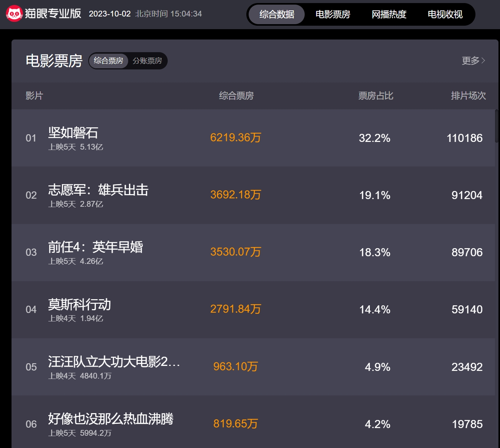Viewport: 500px width, 448px height.
Task: Select 前任4:英年早婚 movie row
Action: coord(253,252)
